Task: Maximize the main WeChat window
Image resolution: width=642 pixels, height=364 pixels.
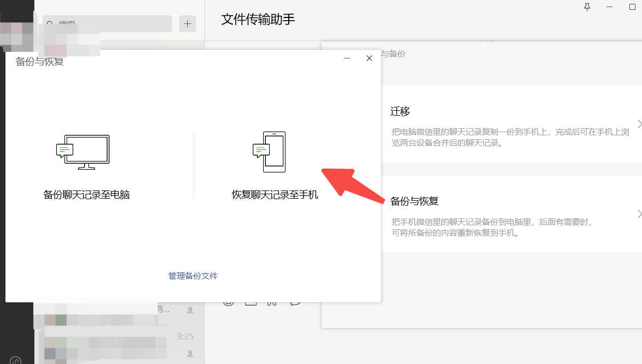Action: [x=632, y=7]
